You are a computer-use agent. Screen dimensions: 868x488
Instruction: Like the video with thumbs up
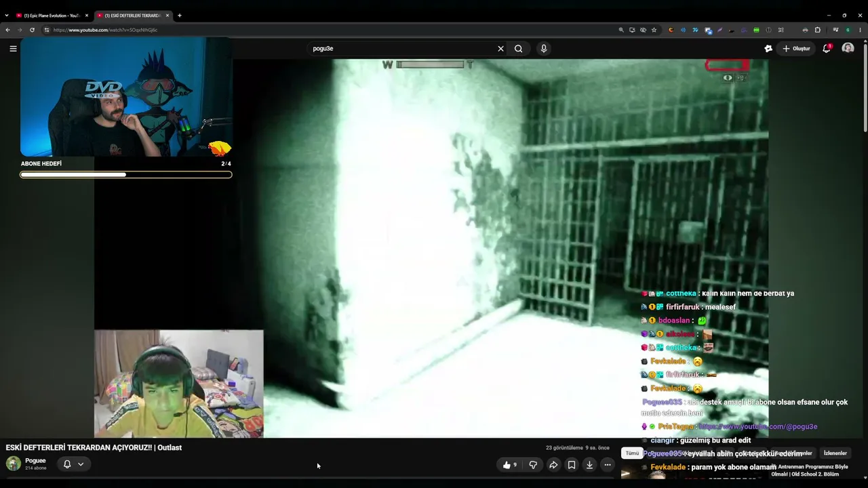pos(509,465)
